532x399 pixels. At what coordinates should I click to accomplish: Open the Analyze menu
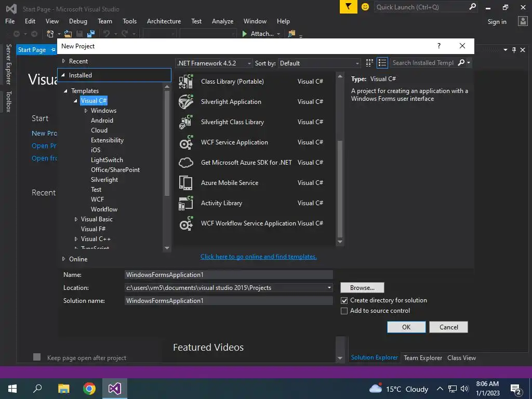[x=222, y=21]
